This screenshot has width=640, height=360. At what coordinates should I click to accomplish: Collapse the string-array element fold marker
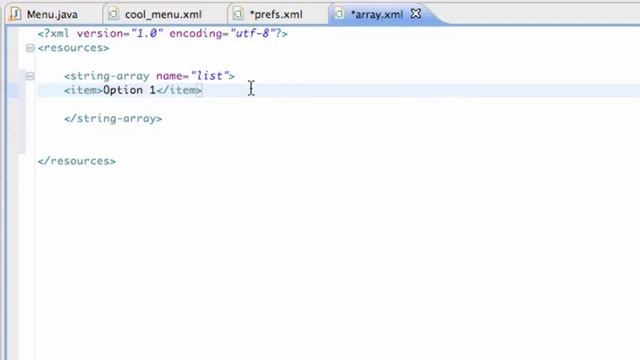30,76
